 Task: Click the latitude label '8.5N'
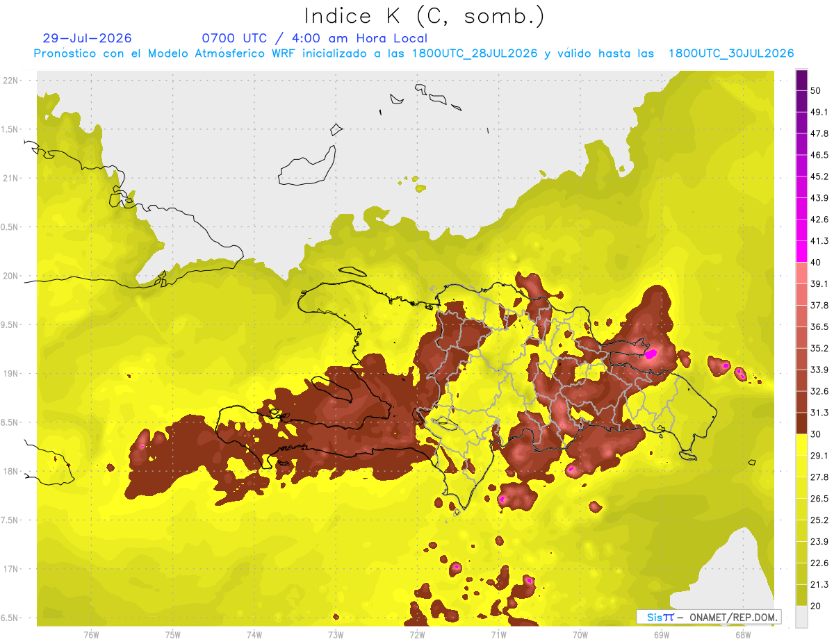click(10, 422)
